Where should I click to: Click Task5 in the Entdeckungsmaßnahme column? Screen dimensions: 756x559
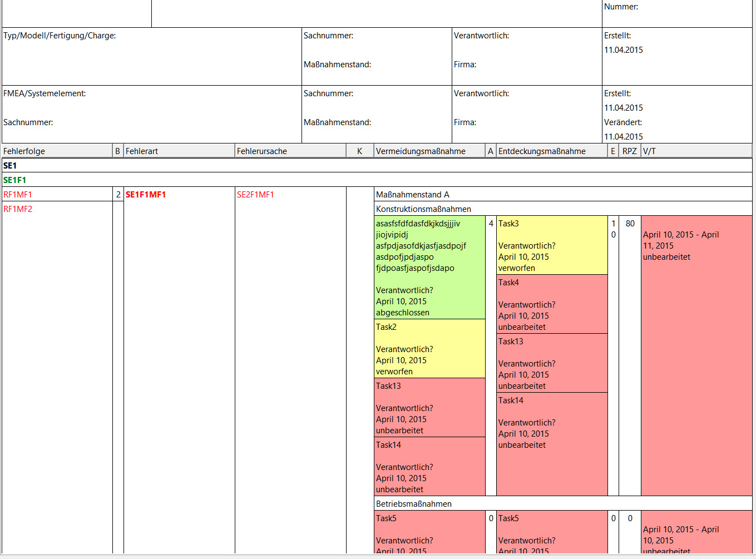tap(552, 532)
